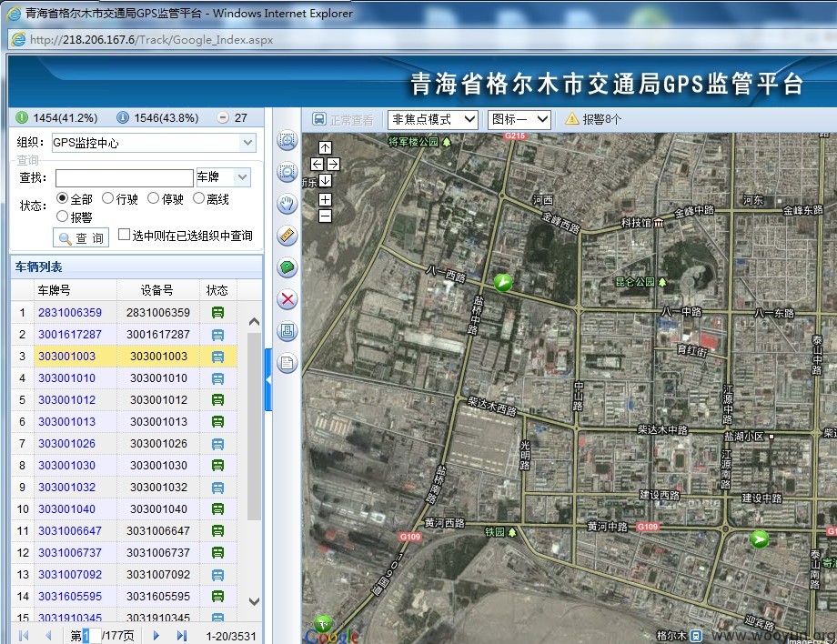
Task: Click the 报警8个 alarm text
Action: pyautogui.click(x=602, y=119)
